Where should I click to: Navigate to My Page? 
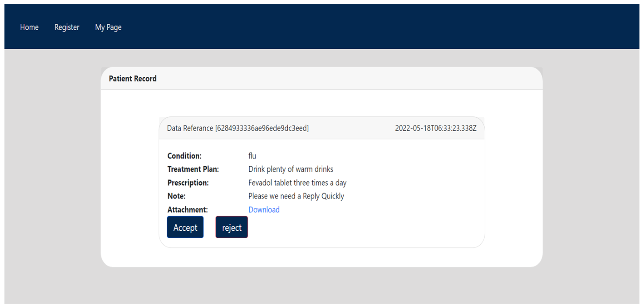[108, 27]
